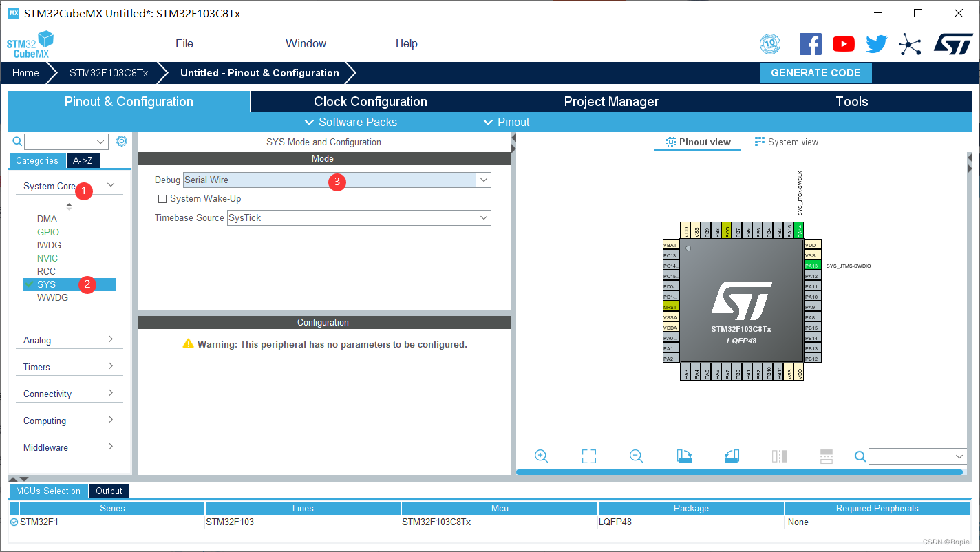Switch to the Clock Configuration tab
The width and height of the screenshot is (980, 552).
point(370,101)
